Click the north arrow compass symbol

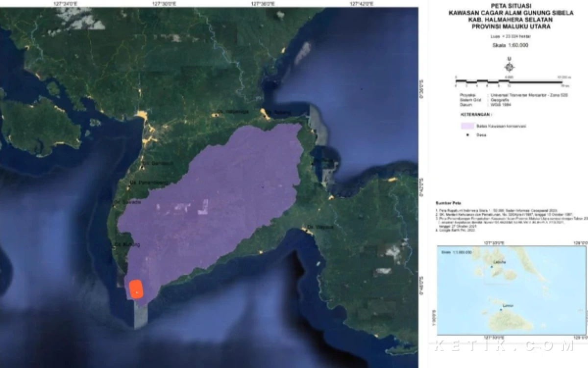point(510,66)
